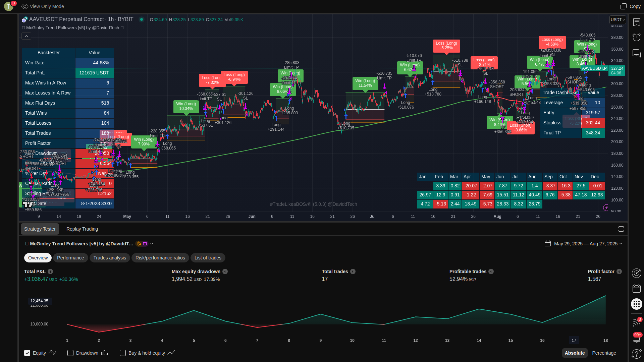Screen dimensions: 644x362
Task: Select the List of trades tab
Action: pyautogui.click(x=208, y=258)
